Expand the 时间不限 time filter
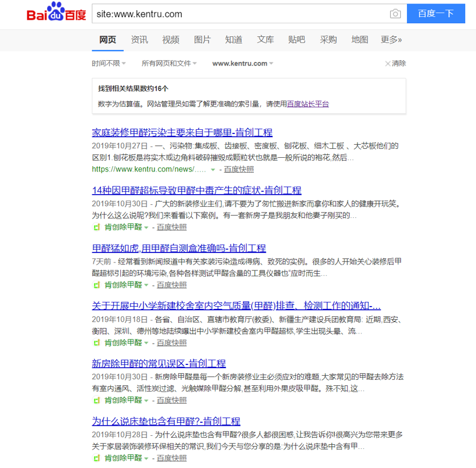 pyautogui.click(x=108, y=64)
